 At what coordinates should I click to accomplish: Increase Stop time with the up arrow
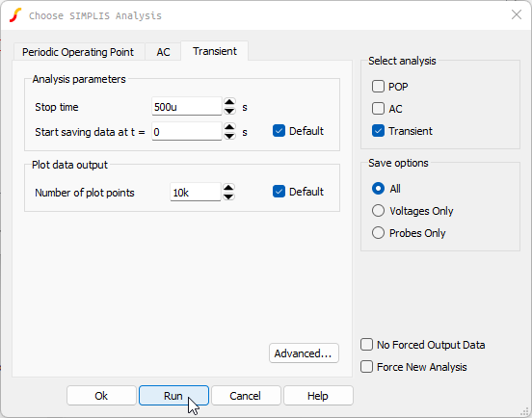tap(229, 102)
